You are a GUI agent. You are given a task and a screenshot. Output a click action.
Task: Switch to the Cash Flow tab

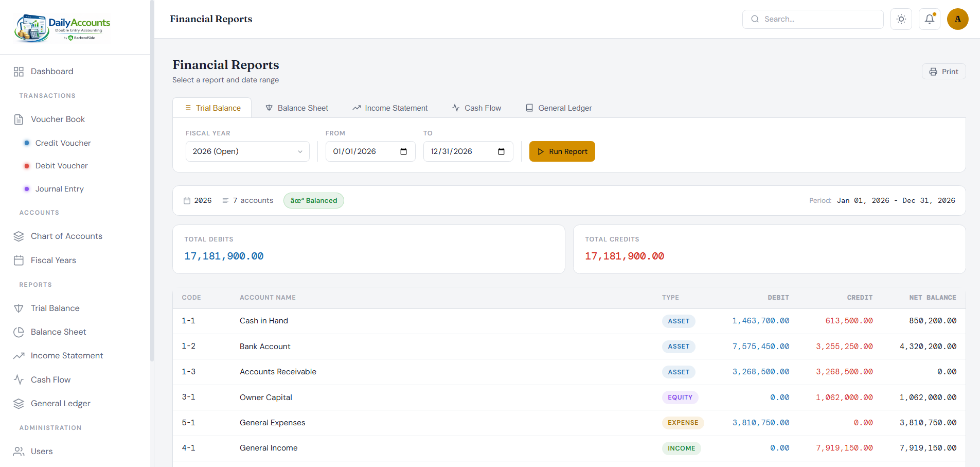pos(476,108)
